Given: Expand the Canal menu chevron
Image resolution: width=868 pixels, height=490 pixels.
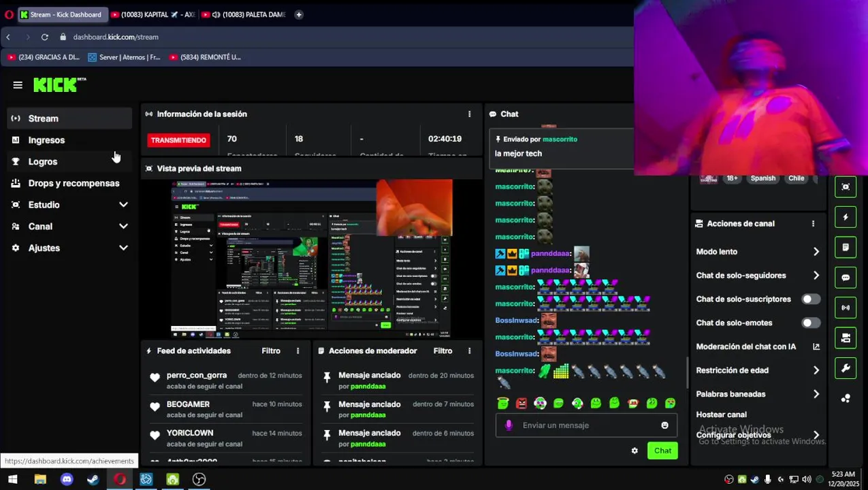Looking at the screenshot, I should pyautogui.click(x=123, y=227).
